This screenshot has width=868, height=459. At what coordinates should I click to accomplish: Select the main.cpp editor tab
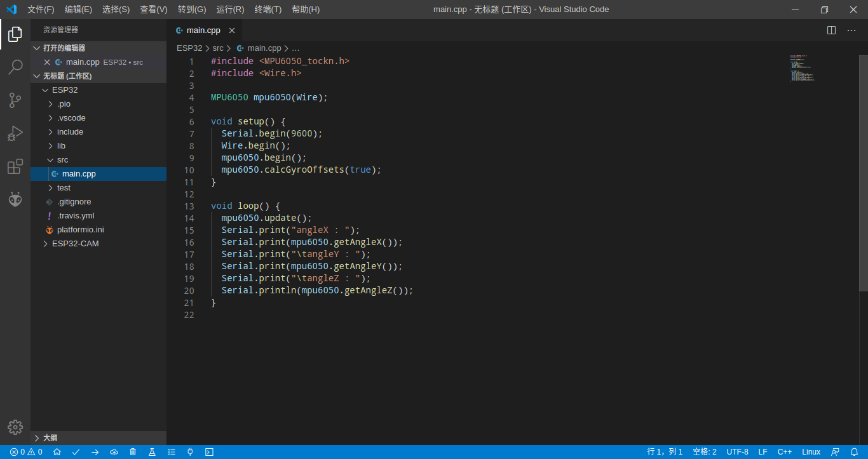click(204, 30)
